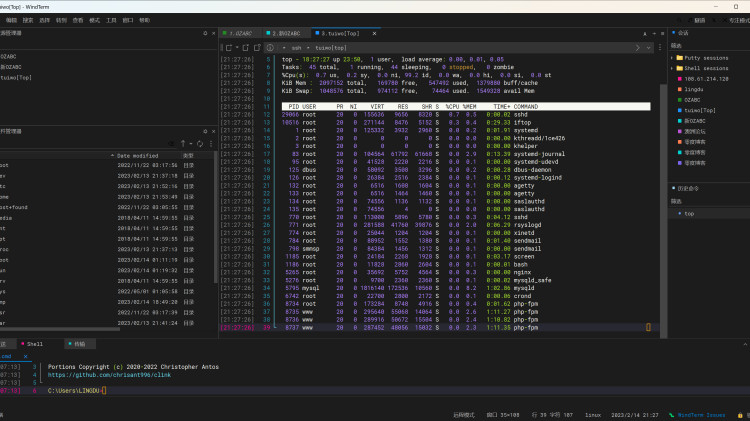The width and height of the screenshot is (750, 421).
Task: Click the pin icon on the file manager panel
Action: pyautogui.click(x=205, y=132)
